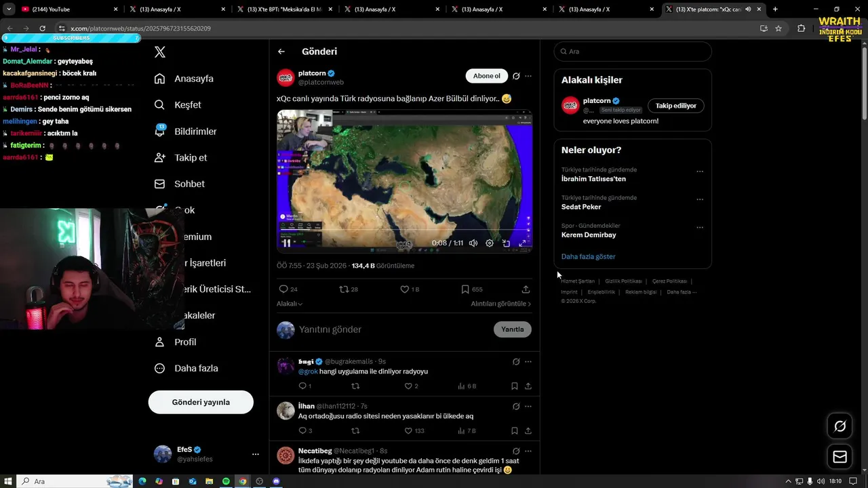Expand Alakalı sort dropdown
Screen dimensions: 868x488
pos(290,304)
